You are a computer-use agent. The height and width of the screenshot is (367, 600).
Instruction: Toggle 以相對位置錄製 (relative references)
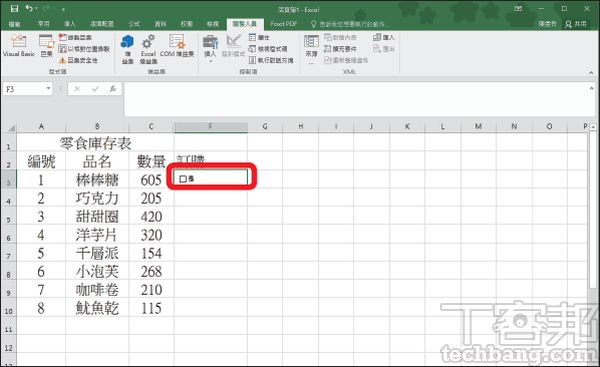coord(84,49)
